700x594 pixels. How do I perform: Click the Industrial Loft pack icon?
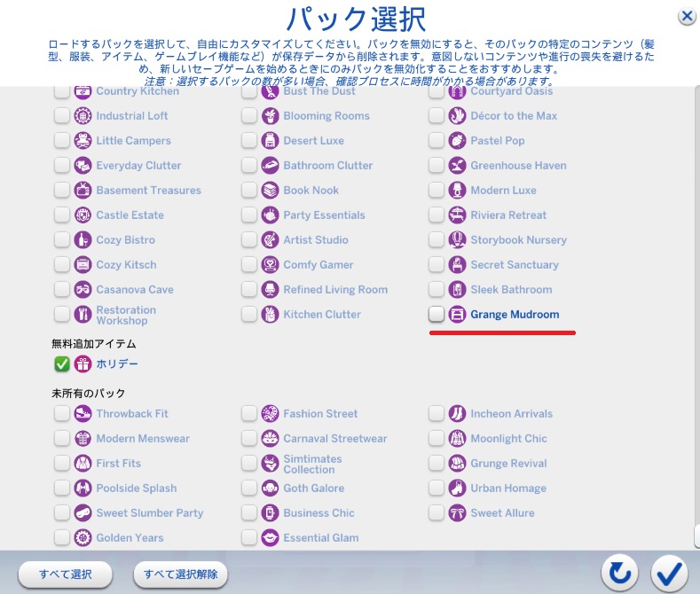click(x=83, y=116)
